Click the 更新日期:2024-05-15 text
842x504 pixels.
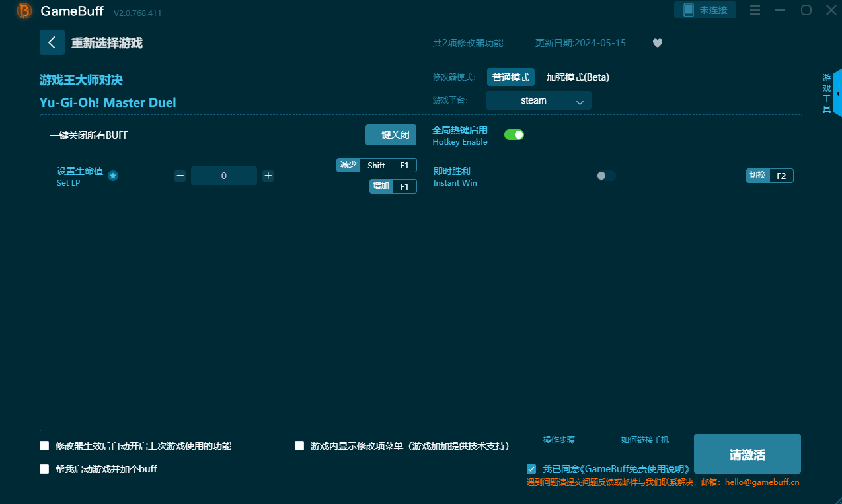[580, 43]
